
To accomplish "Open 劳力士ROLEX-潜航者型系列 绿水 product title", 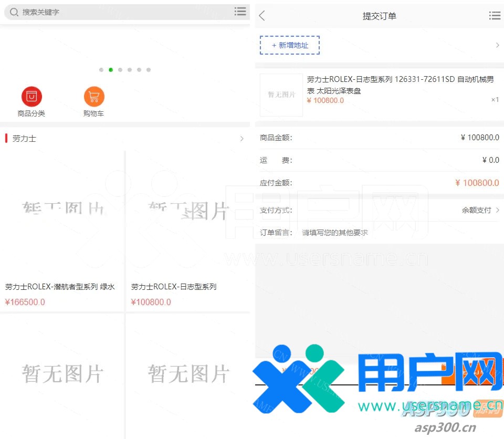I will click(x=60, y=287).
